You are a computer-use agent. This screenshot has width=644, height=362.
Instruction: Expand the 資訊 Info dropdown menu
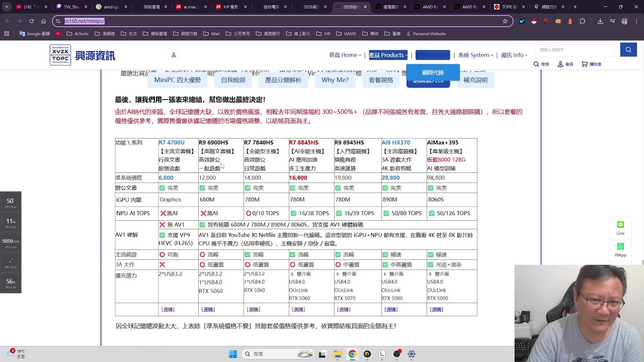click(514, 55)
